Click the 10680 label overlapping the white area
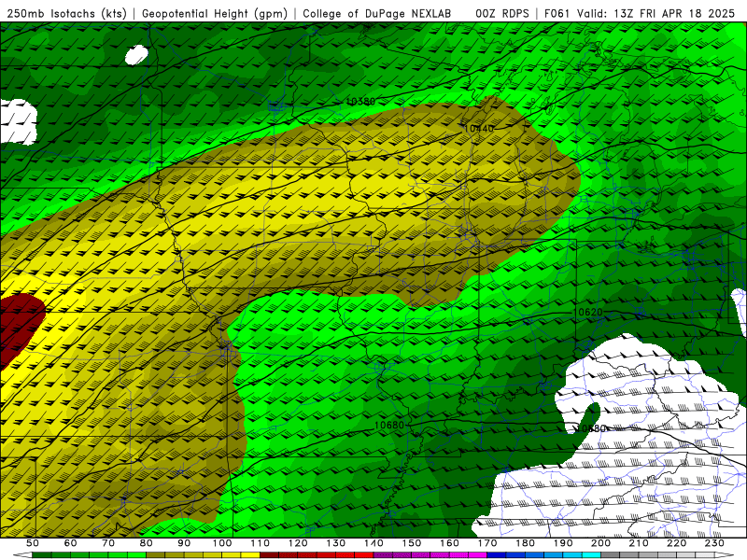The height and width of the screenshot is (560, 747). click(590, 428)
